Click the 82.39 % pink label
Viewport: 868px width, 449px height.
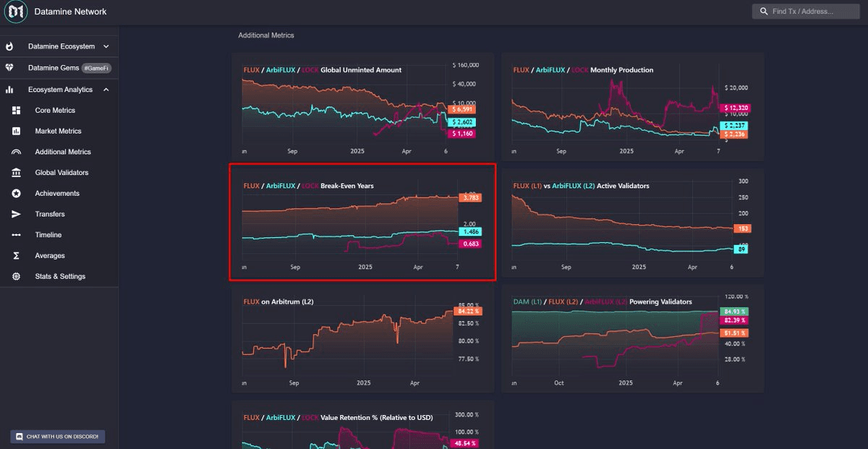[733, 320]
